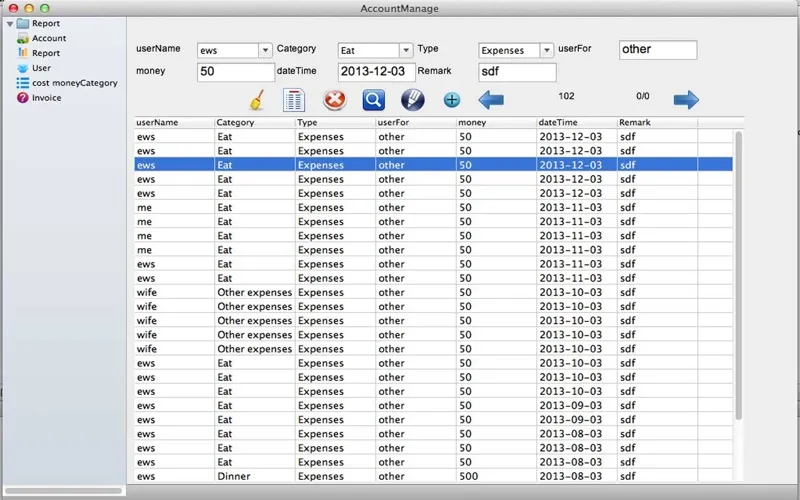Open the Category dropdown
Image resolution: width=800 pixels, height=500 pixels.
point(406,51)
